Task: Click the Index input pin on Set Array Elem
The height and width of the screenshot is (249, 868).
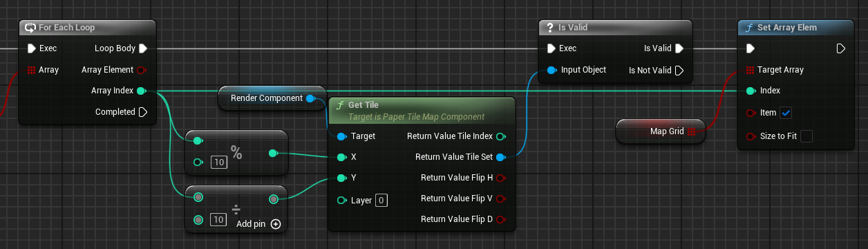Action: pyautogui.click(x=751, y=91)
